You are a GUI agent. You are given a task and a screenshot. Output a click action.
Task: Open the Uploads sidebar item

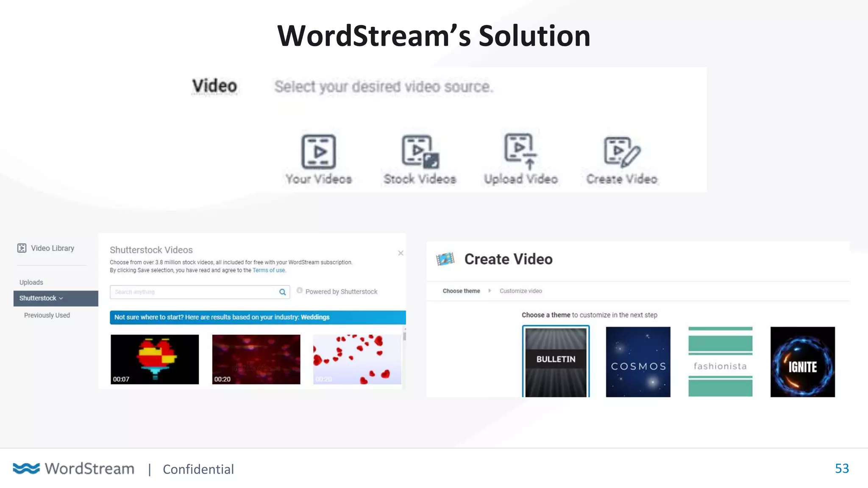pos(31,282)
